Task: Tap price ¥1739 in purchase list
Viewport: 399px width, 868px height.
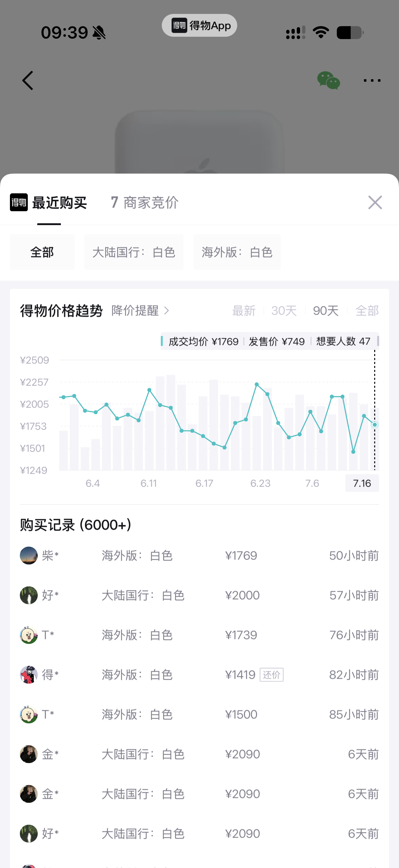Action: click(x=241, y=635)
